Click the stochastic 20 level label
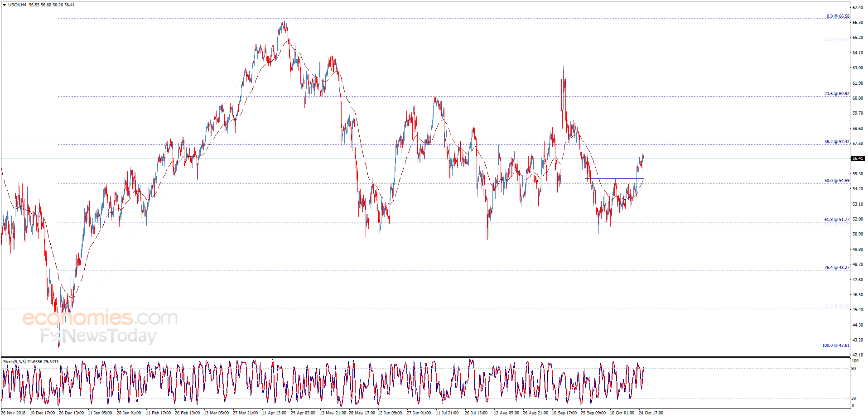 (854, 399)
